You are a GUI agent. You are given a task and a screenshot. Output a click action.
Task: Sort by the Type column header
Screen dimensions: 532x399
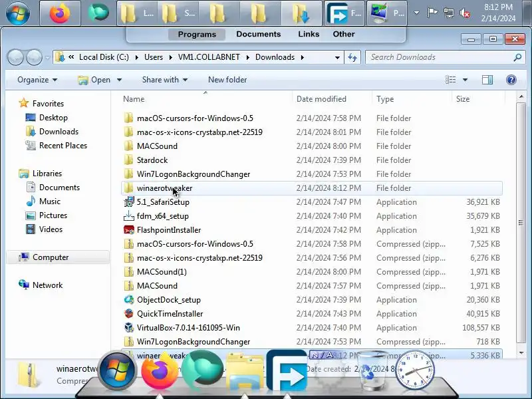pos(412,98)
